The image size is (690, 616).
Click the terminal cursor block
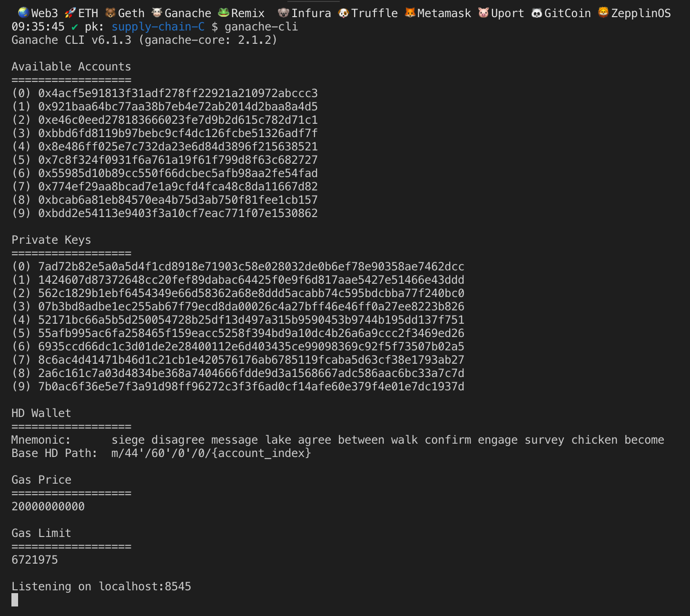pyautogui.click(x=14, y=600)
